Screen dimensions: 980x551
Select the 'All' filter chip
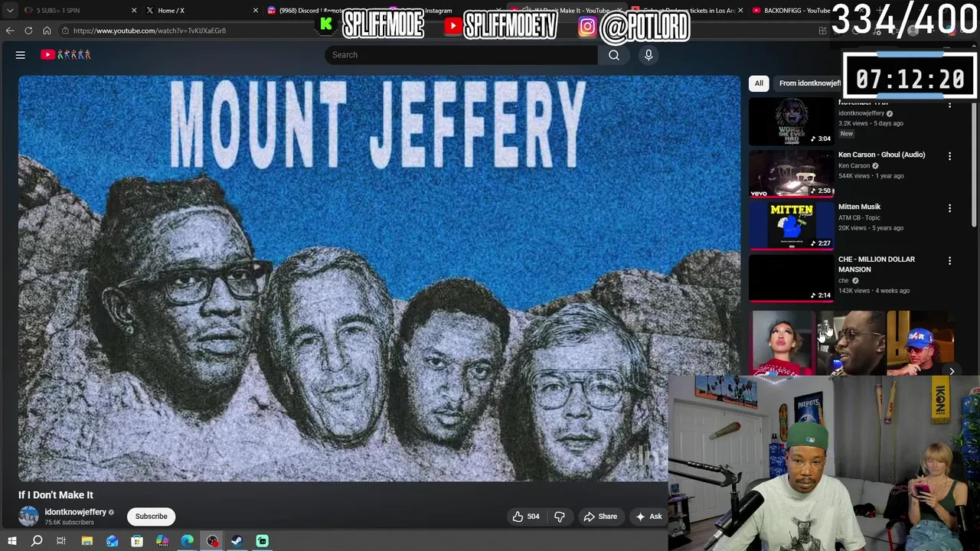(759, 83)
